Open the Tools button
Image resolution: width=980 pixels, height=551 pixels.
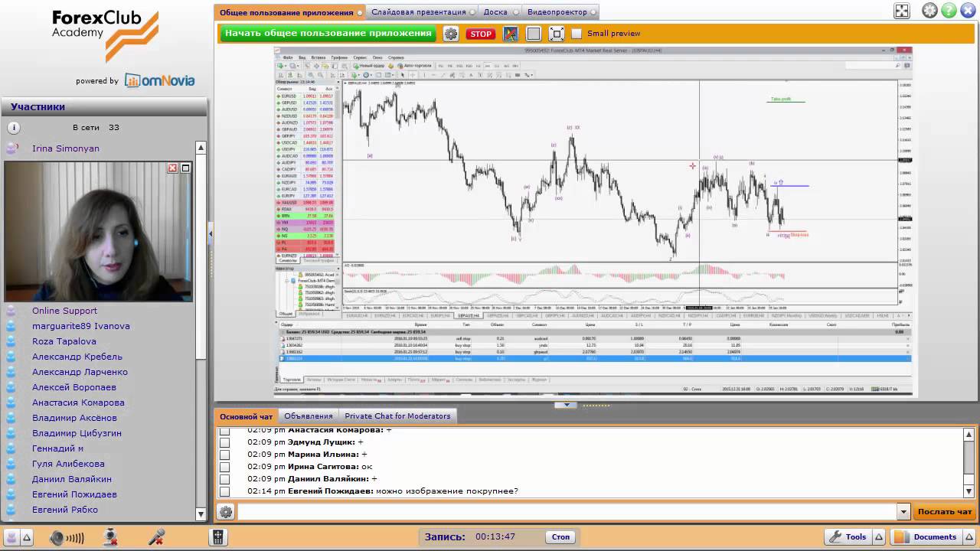point(848,537)
